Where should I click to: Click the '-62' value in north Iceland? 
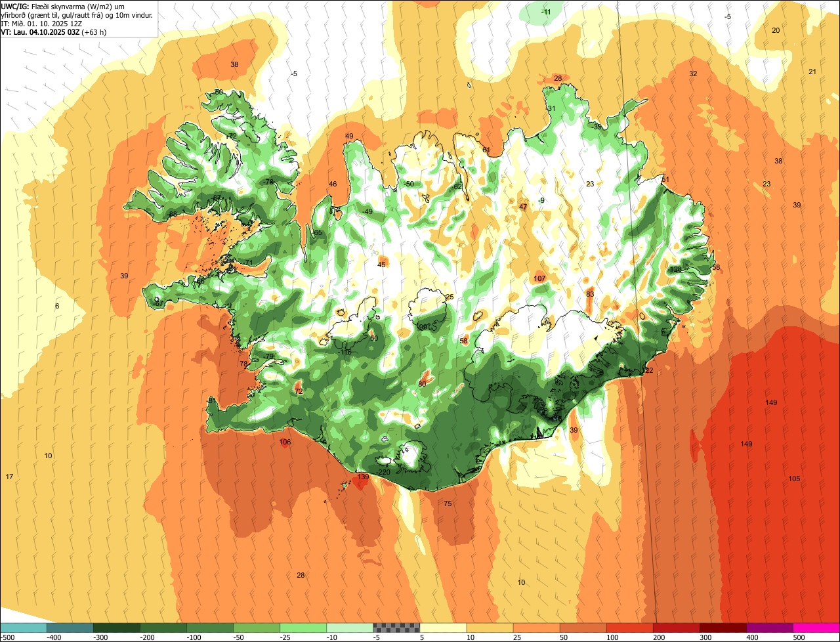457,186
